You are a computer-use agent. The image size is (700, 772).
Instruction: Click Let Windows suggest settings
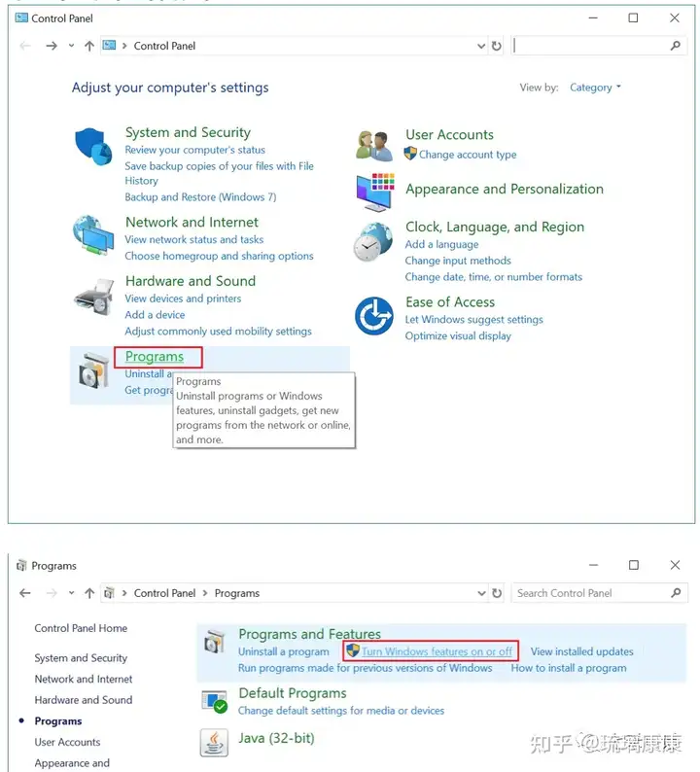473,320
